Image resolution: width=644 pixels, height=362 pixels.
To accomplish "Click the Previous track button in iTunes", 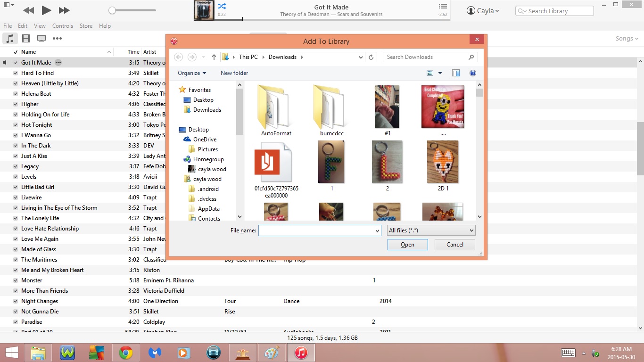I will (28, 10).
